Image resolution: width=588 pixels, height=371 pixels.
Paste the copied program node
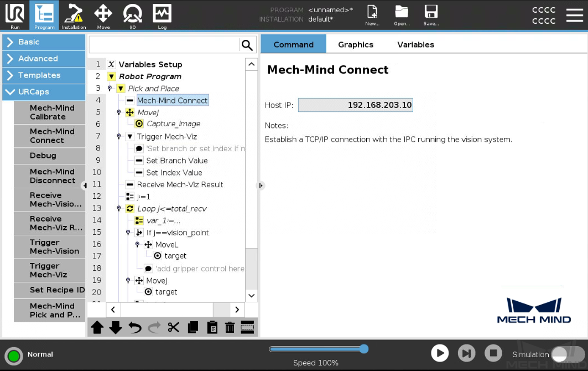tap(212, 327)
